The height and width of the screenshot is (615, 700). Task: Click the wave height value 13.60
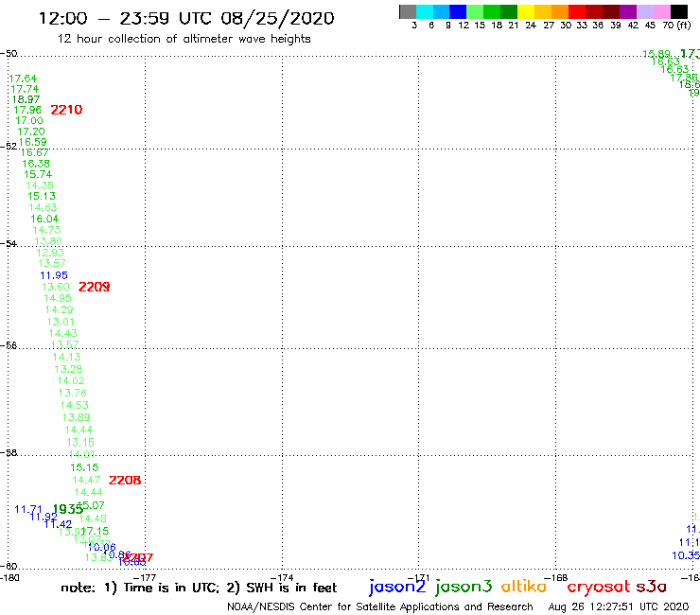(56, 287)
